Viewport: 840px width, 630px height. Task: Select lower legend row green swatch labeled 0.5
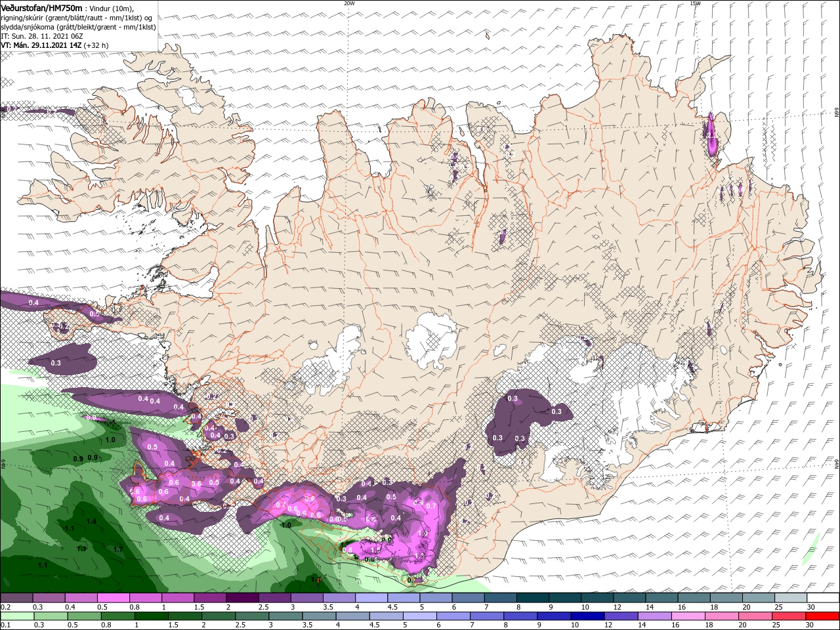84,616
